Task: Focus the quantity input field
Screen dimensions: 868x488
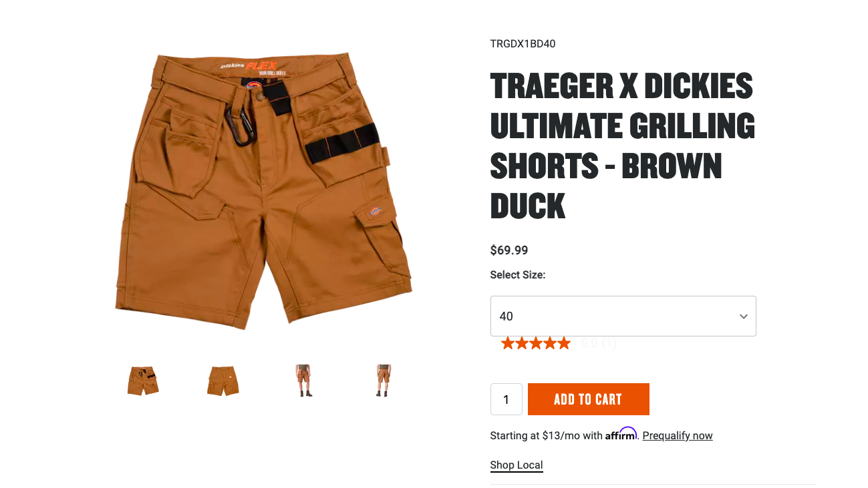Action: coord(506,399)
